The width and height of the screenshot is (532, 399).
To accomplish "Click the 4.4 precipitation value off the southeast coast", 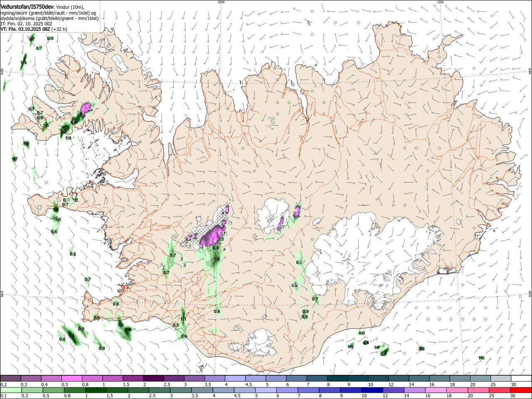I will click(x=366, y=343).
